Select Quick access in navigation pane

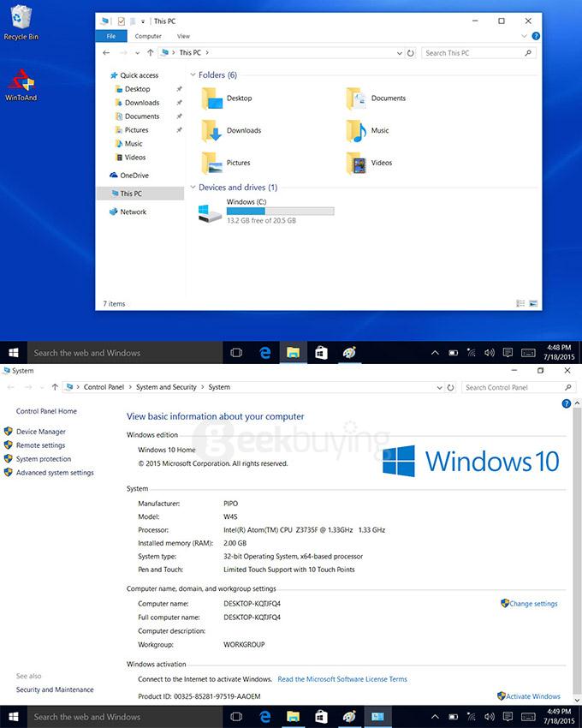[134, 75]
